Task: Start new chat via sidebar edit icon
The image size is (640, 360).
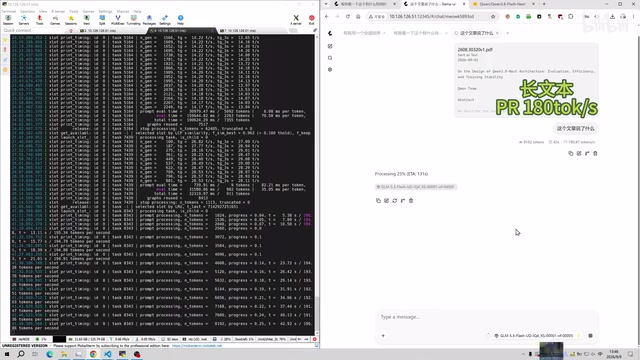Action: (330, 46)
